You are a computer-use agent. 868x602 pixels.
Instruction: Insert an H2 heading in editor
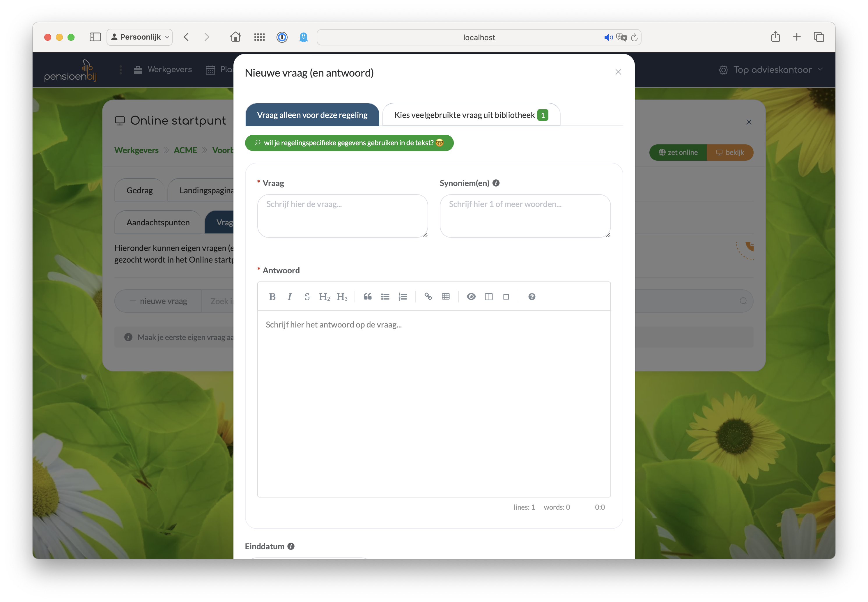click(324, 297)
